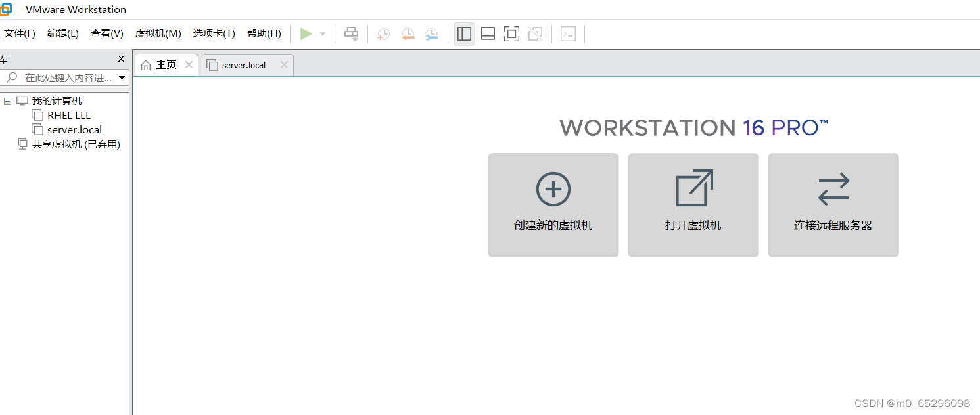Screen dimensions: 980x415
Task: Close the library panel with X
Action: (x=121, y=59)
